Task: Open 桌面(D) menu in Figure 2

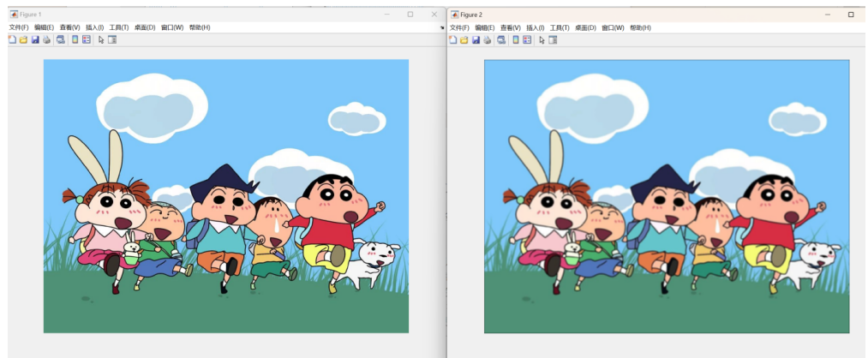Action: coord(585,27)
